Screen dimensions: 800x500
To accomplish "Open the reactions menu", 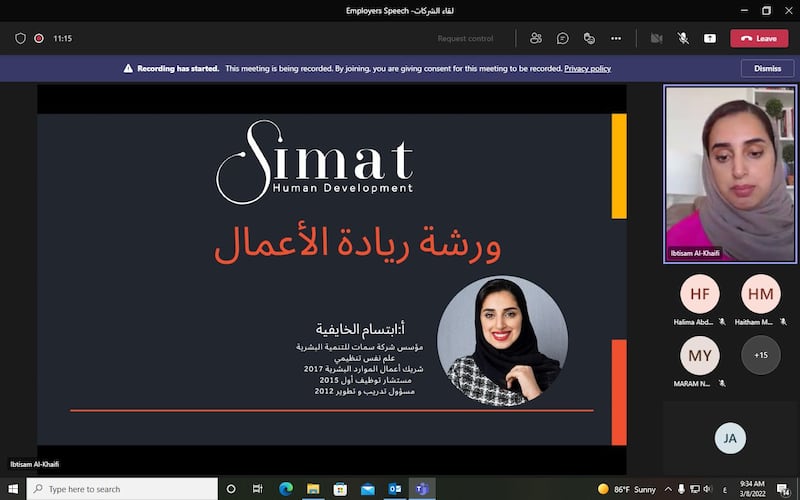I will click(x=589, y=38).
